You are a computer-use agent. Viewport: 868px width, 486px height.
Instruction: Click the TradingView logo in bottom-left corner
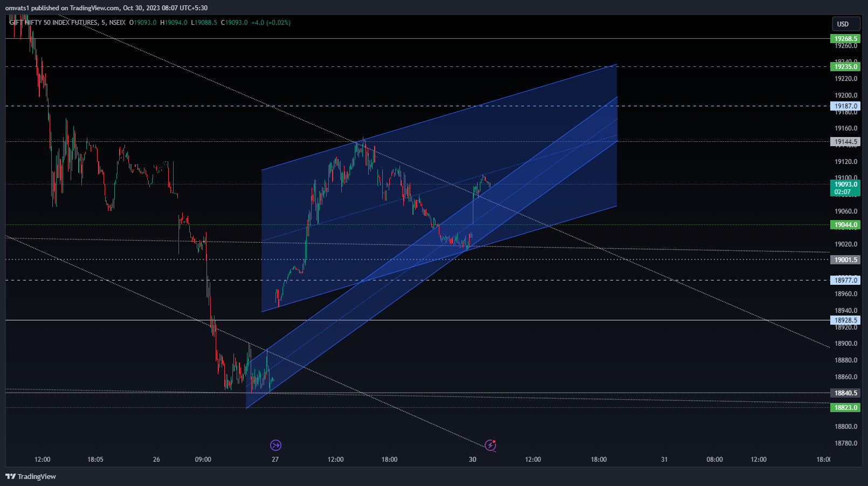(x=31, y=476)
